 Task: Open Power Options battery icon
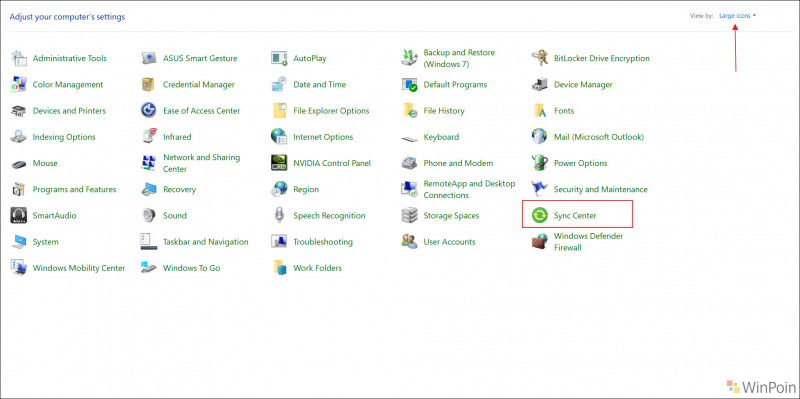coord(539,163)
